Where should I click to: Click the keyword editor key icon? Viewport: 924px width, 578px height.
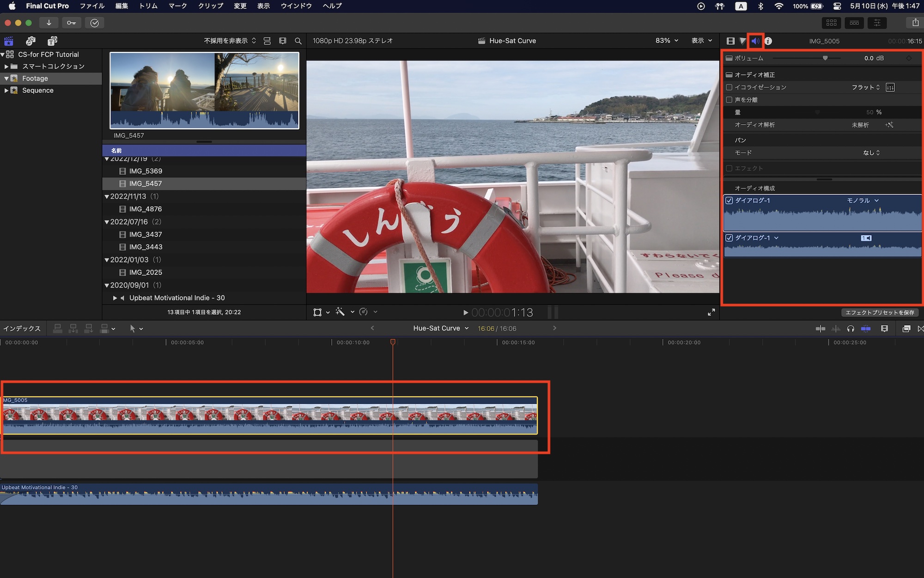71,22
